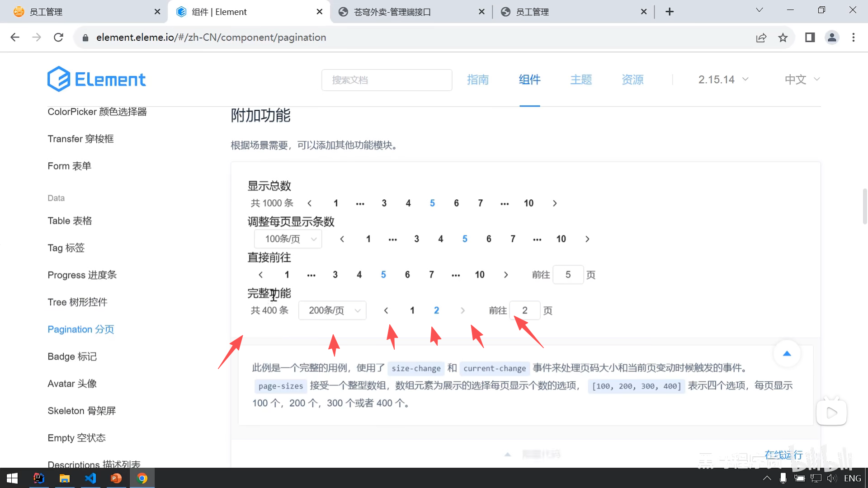This screenshot has width=868, height=488.
Task: Click the Element logo icon
Action: pos(59,80)
